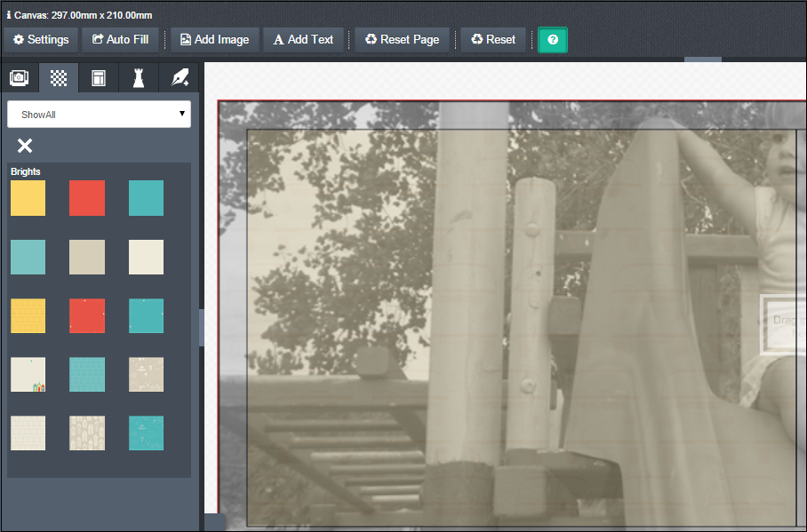Open the chess rook embellishments tab

139,78
